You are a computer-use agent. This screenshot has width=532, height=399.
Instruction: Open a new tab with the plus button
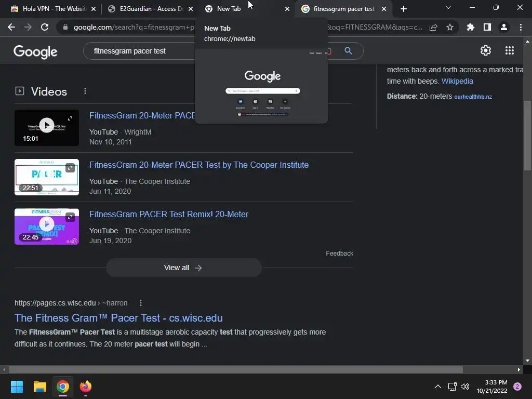pyautogui.click(x=403, y=9)
